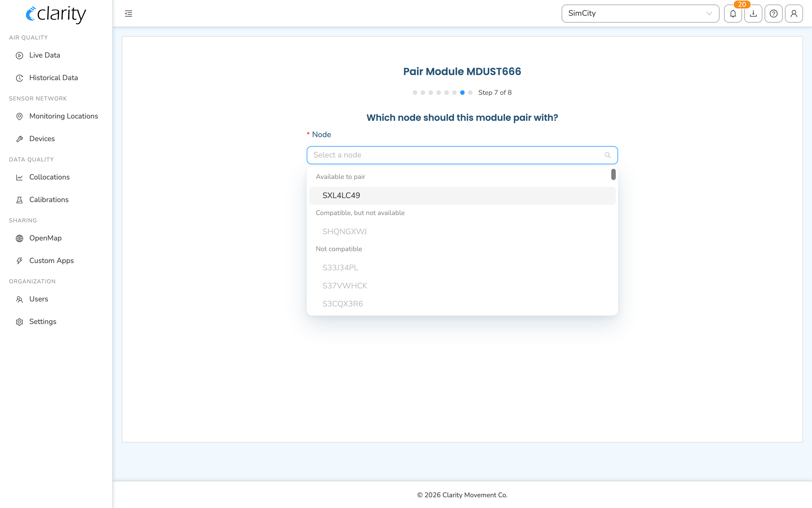The height and width of the screenshot is (508, 812).
Task: Click the last step 8 progress dot
Action: click(470, 93)
